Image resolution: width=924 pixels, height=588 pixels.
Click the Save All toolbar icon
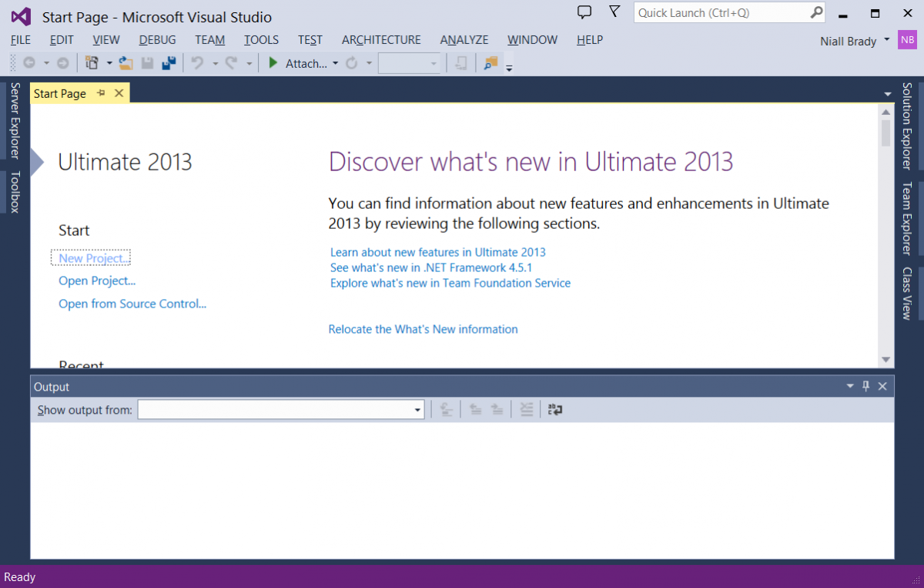[x=169, y=63]
